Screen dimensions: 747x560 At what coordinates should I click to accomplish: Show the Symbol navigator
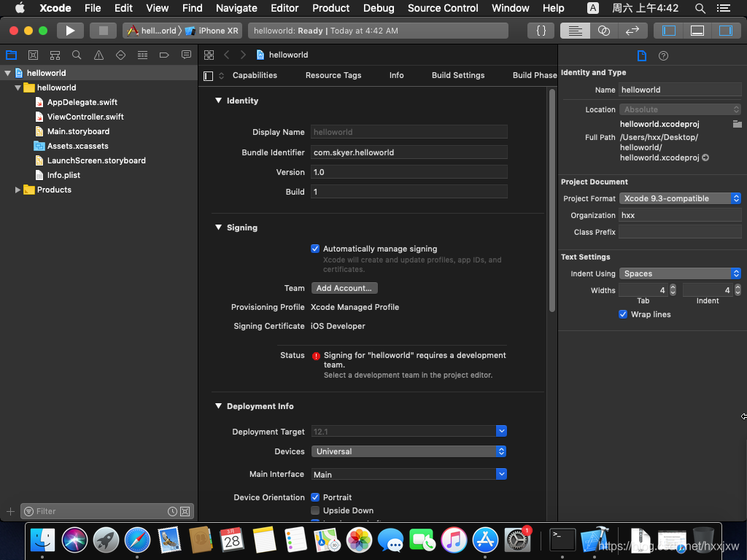(x=55, y=55)
